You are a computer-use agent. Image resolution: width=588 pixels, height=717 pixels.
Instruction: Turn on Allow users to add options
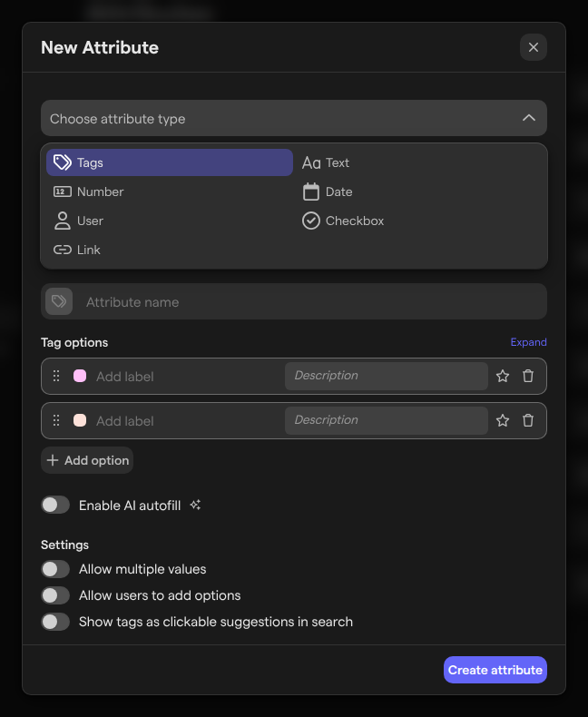(x=55, y=595)
